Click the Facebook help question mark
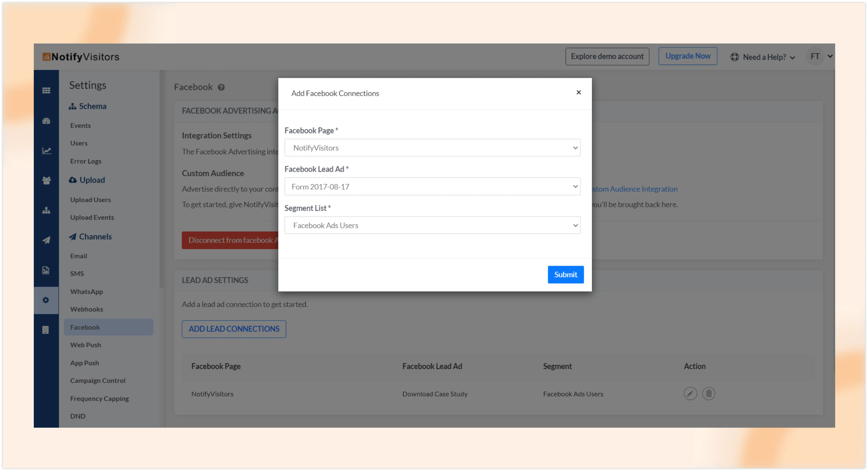This screenshot has height=471, width=868. tap(221, 87)
